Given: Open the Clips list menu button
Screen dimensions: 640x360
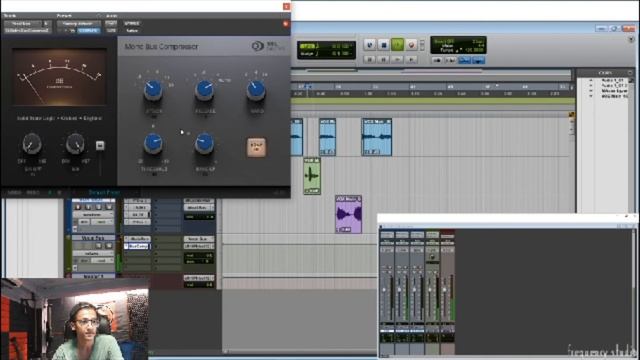Looking at the screenshot, I should [x=631, y=73].
